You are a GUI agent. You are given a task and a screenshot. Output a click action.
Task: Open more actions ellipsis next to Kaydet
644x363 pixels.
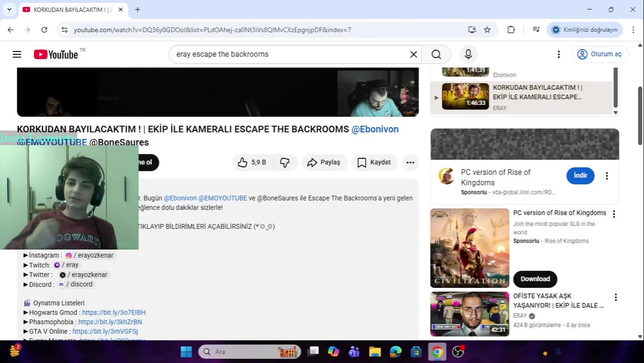pos(410,162)
